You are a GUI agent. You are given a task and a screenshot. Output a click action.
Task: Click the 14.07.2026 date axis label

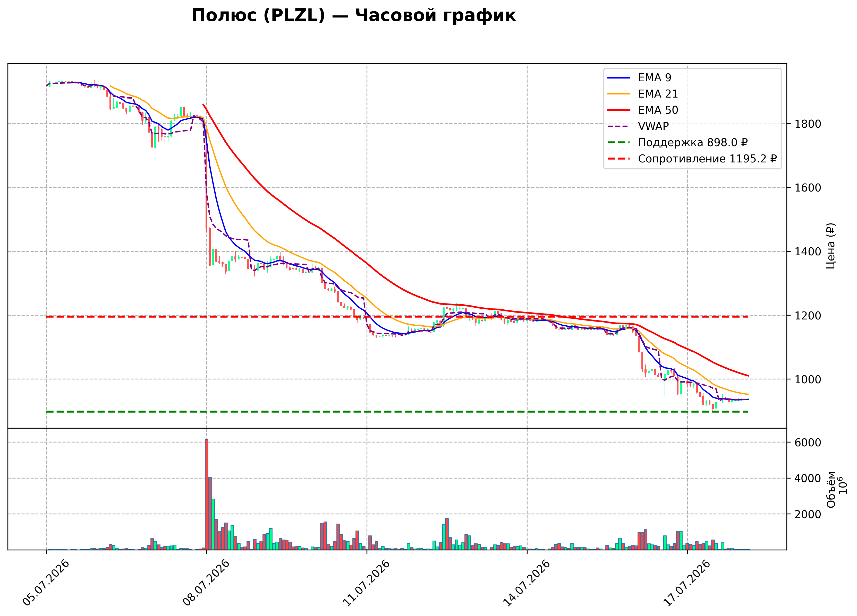(x=527, y=583)
